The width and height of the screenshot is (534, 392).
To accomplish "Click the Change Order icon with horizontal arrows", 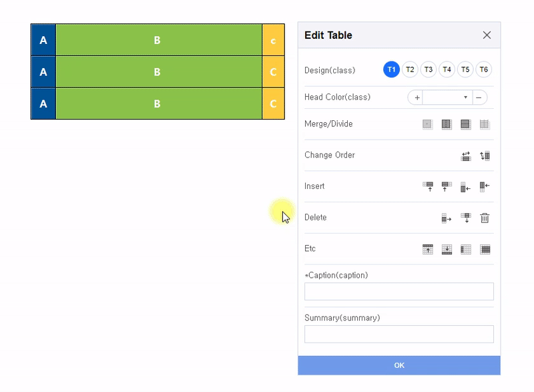I will 466,156.
